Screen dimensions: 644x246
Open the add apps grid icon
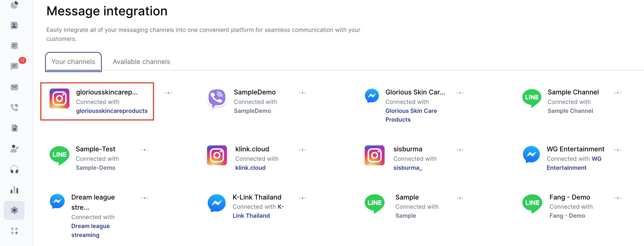(14, 231)
